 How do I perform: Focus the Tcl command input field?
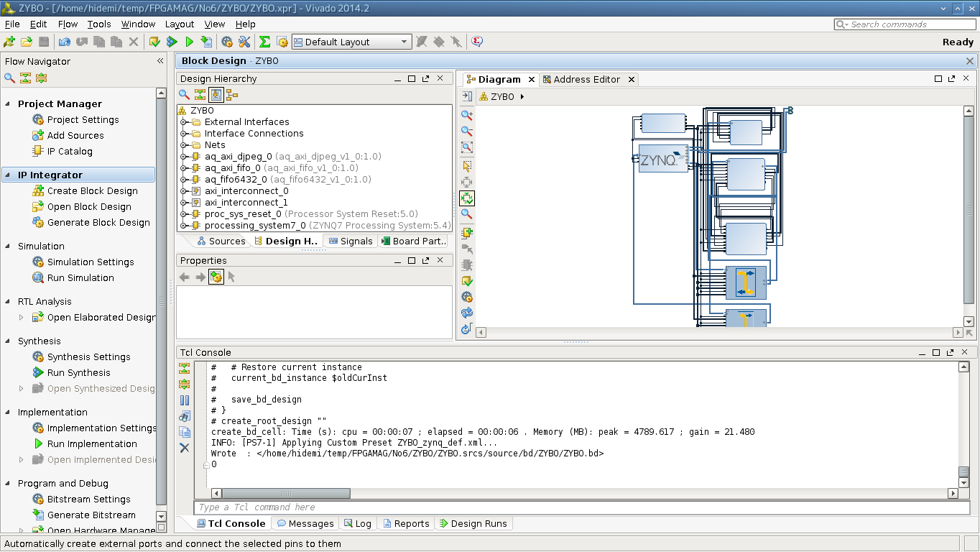[582, 507]
